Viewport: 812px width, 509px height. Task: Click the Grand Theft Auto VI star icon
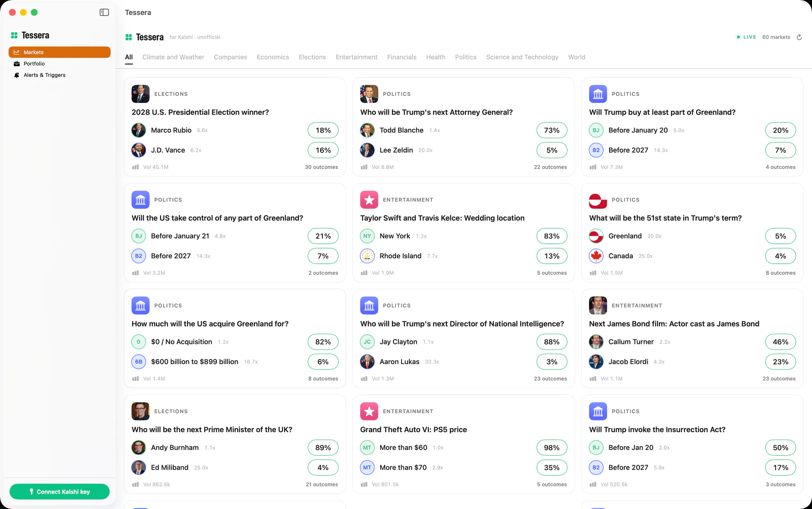point(369,412)
